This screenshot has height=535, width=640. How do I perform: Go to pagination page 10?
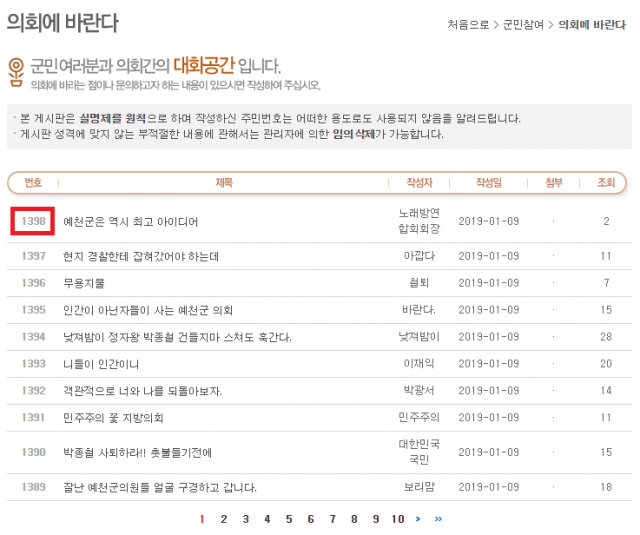pyautogui.click(x=398, y=519)
